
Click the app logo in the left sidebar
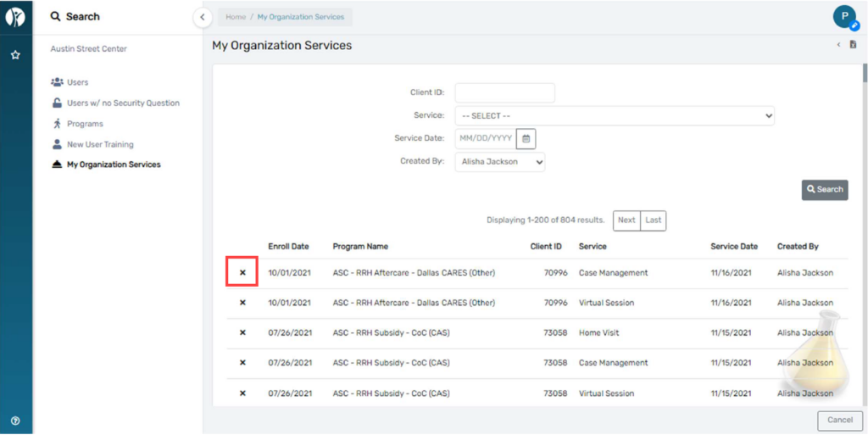[x=15, y=18]
